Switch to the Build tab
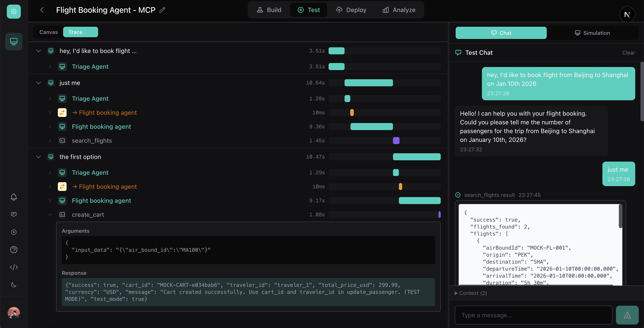The width and height of the screenshot is (644, 328). coord(269,10)
